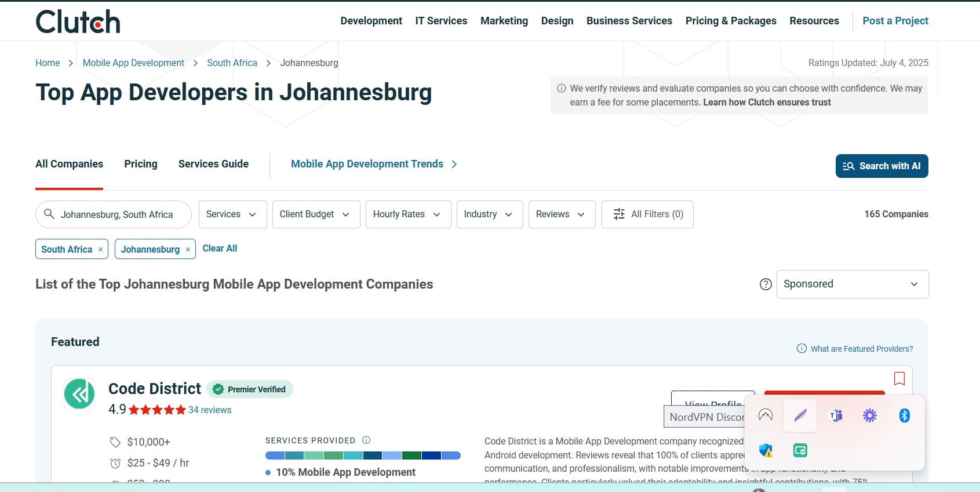
Task: Click the purple starburst tray icon
Action: (x=870, y=416)
